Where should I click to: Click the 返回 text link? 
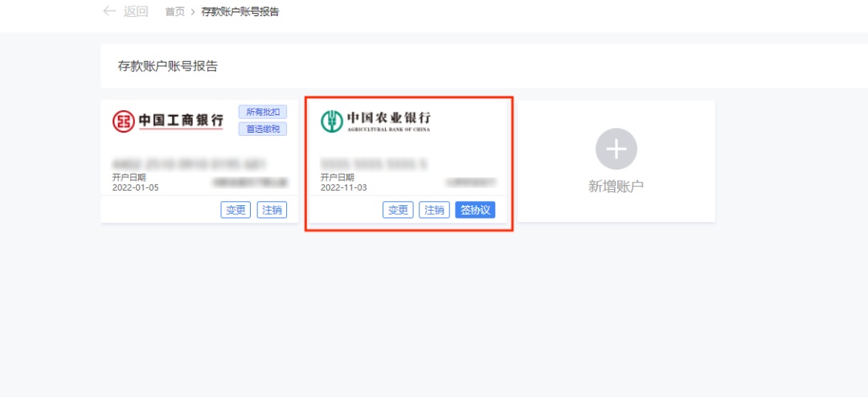pyautogui.click(x=136, y=11)
